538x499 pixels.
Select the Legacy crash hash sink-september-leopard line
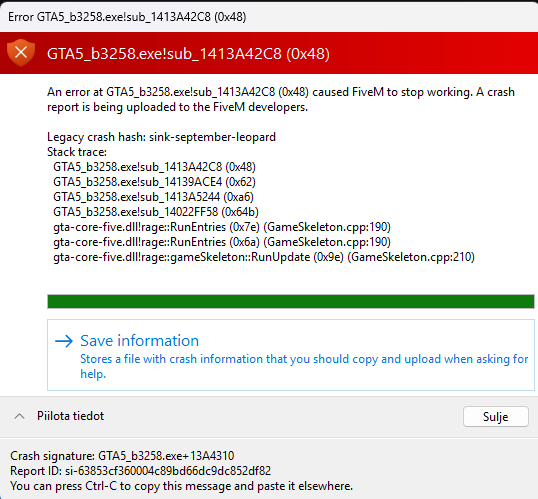coord(161,137)
